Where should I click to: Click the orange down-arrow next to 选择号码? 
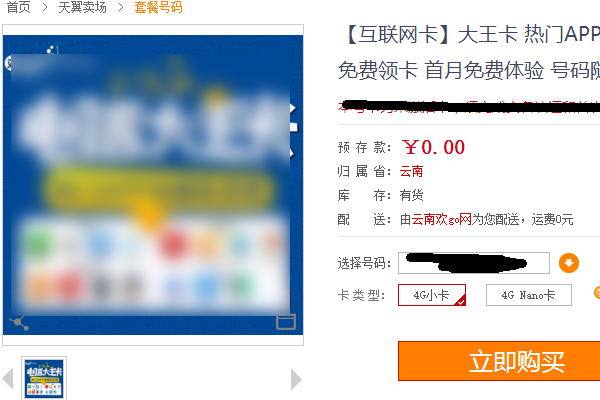pos(569,263)
